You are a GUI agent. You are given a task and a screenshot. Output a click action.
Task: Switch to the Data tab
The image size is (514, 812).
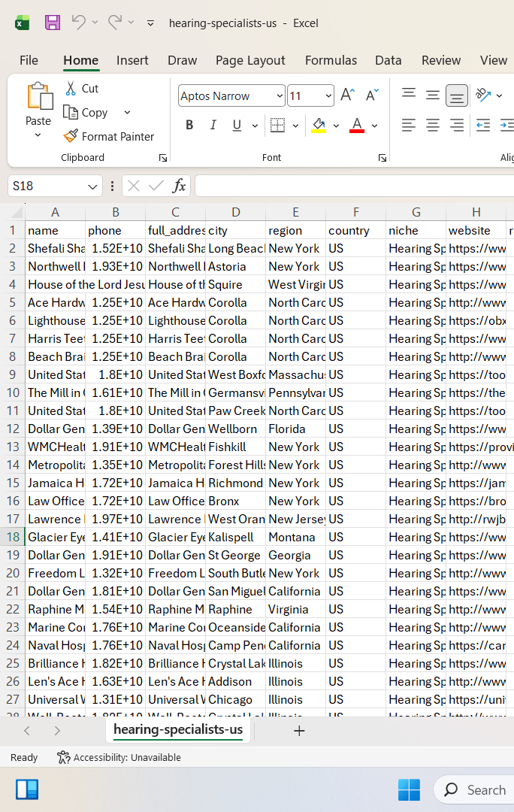pos(389,61)
